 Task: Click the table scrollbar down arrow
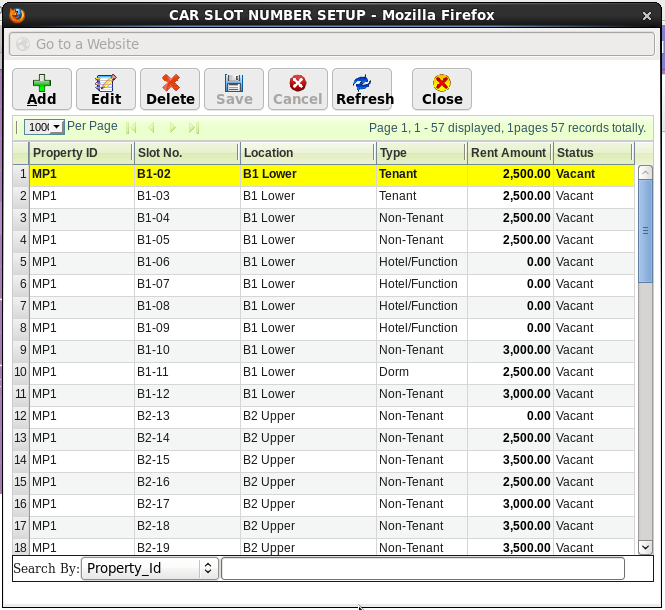645,547
